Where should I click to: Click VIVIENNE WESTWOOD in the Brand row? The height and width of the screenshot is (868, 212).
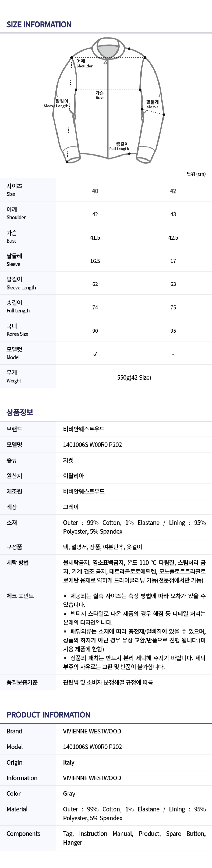coord(92,731)
